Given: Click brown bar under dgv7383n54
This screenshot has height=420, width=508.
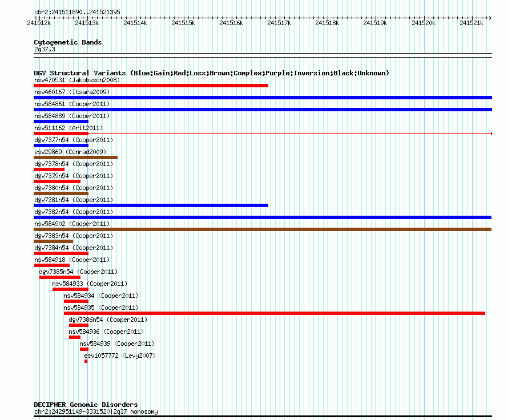Looking at the screenshot, I should (54, 241).
